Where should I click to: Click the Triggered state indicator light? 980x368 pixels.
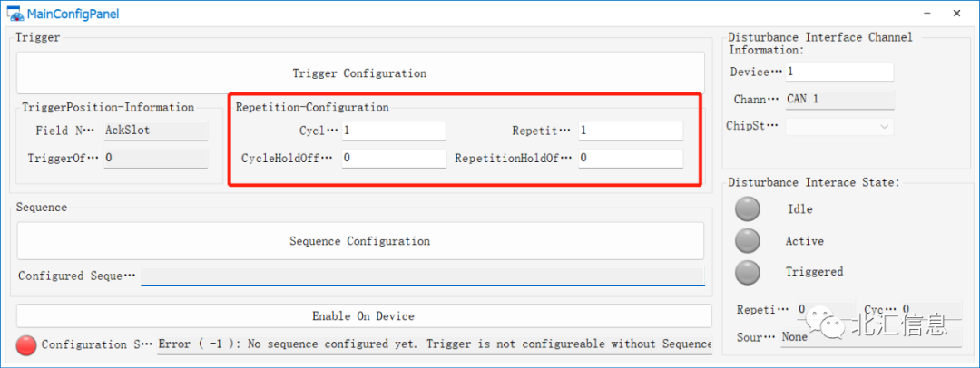click(748, 272)
